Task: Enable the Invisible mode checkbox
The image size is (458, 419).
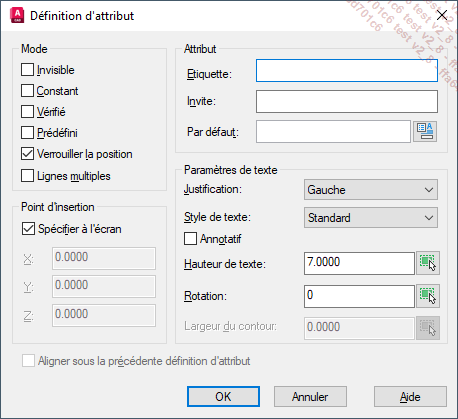Action: pyautogui.click(x=27, y=70)
